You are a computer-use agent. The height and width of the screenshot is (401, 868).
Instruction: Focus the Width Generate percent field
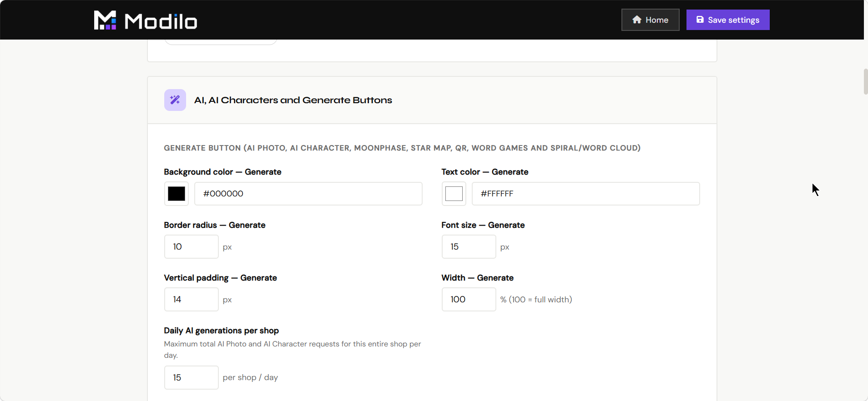click(469, 300)
